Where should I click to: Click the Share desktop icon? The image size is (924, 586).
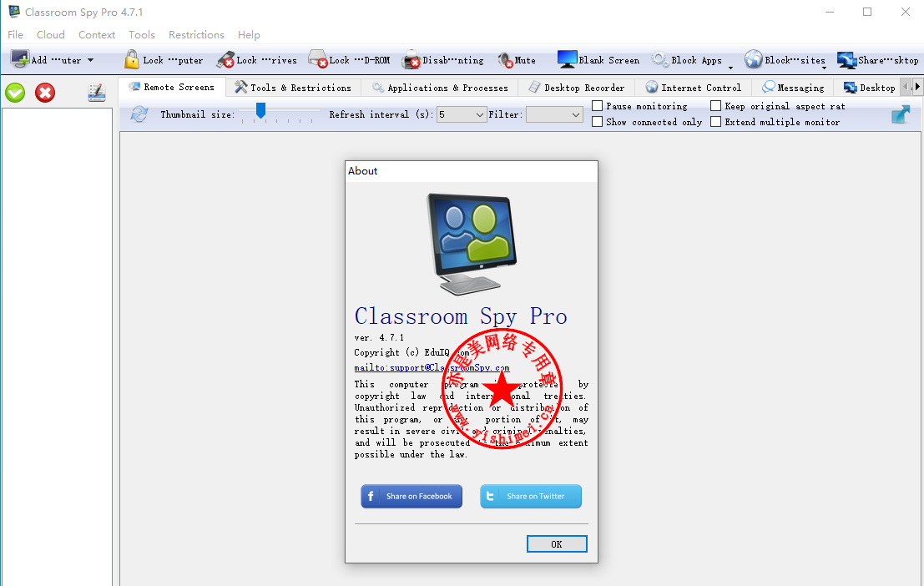point(847,59)
